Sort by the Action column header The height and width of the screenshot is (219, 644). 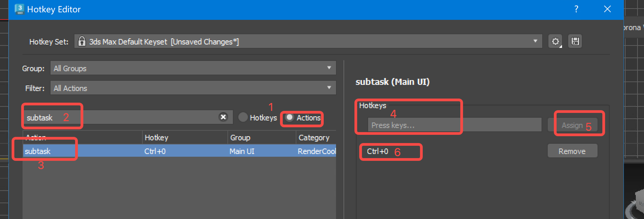82,138
